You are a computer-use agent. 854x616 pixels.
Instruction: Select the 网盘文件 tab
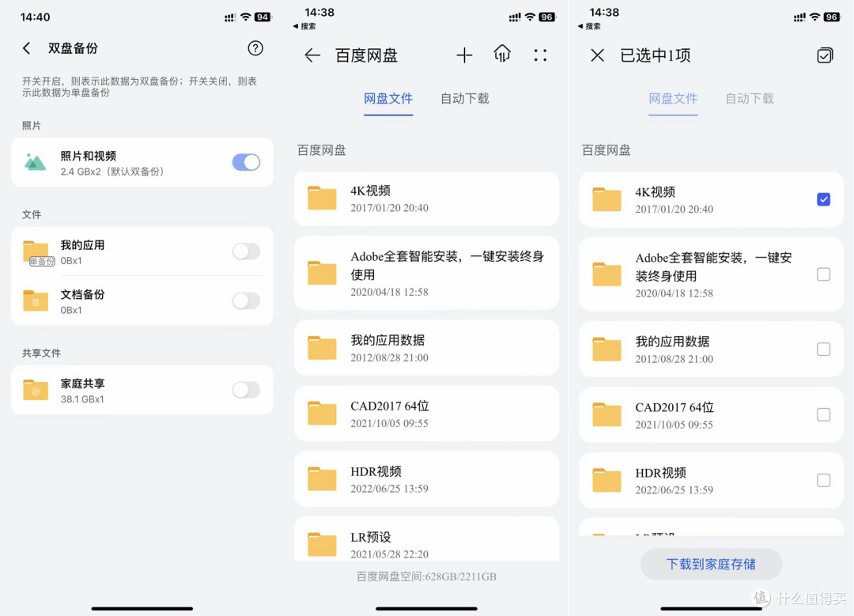[388, 99]
